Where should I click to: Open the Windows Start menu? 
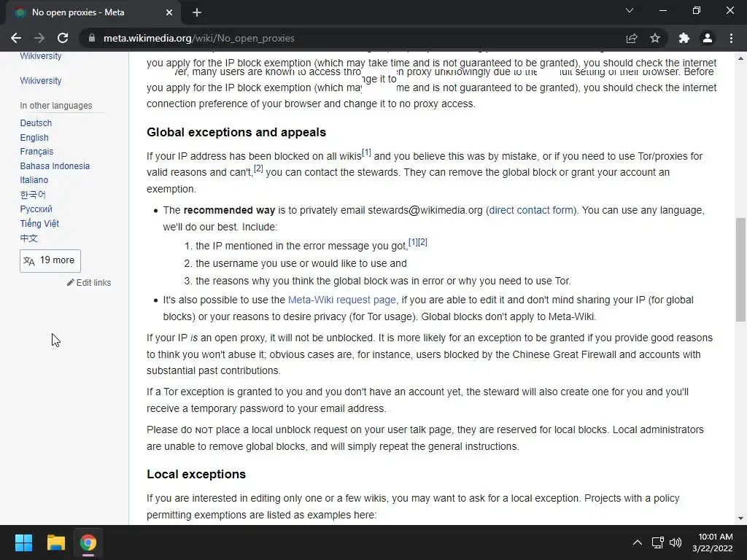click(x=23, y=542)
